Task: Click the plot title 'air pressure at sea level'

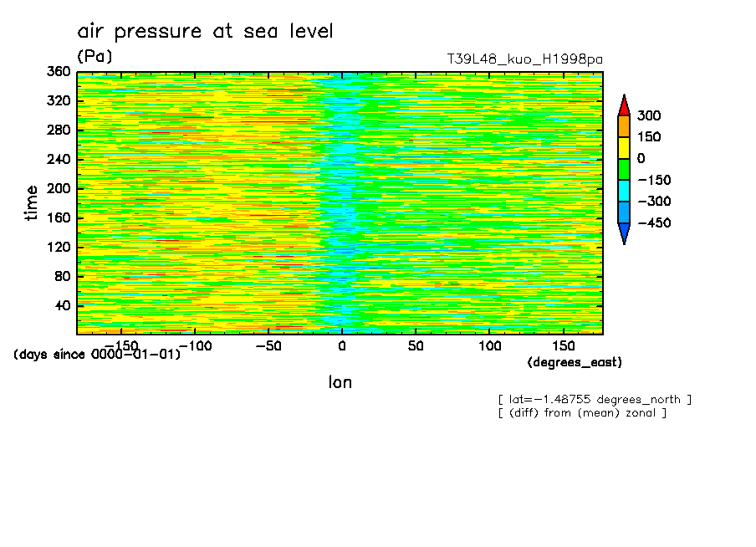Action: point(205,31)
